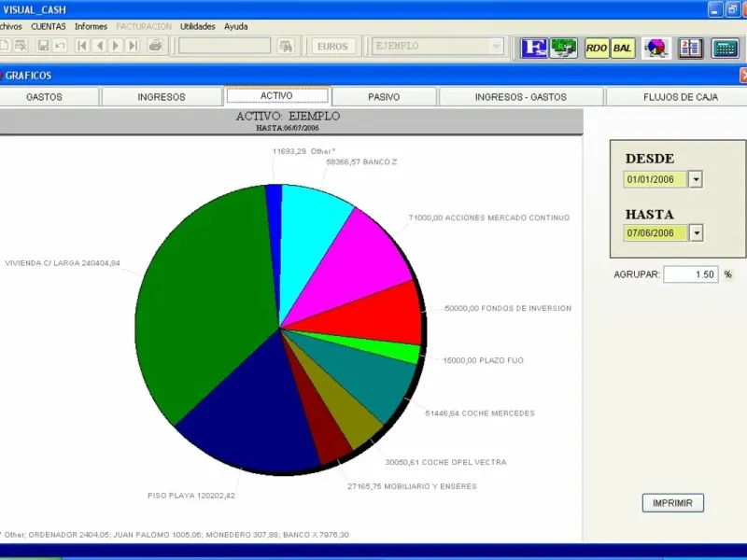Open the calculator icon
Image resolution: width=747 pixels, height=560 pixels.
point(726,49)
